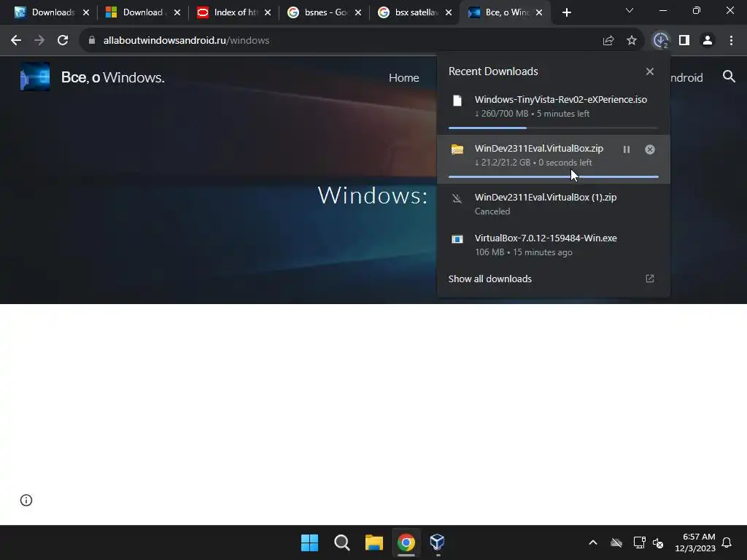
Task: Cancel the WinDev2311Eval.VirtualBox.zip download
Action: tap(650, 149)
